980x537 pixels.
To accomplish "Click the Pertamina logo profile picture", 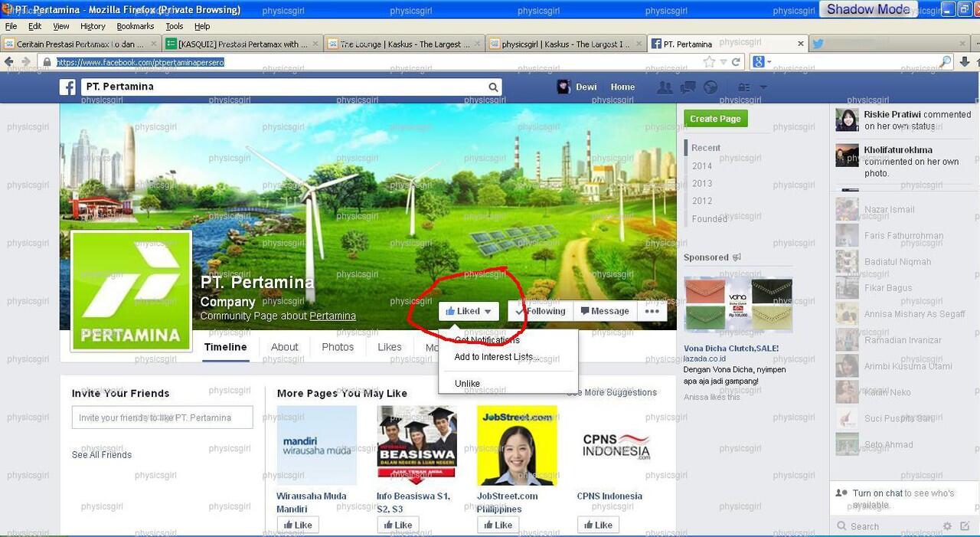I will tap(131, 291).
